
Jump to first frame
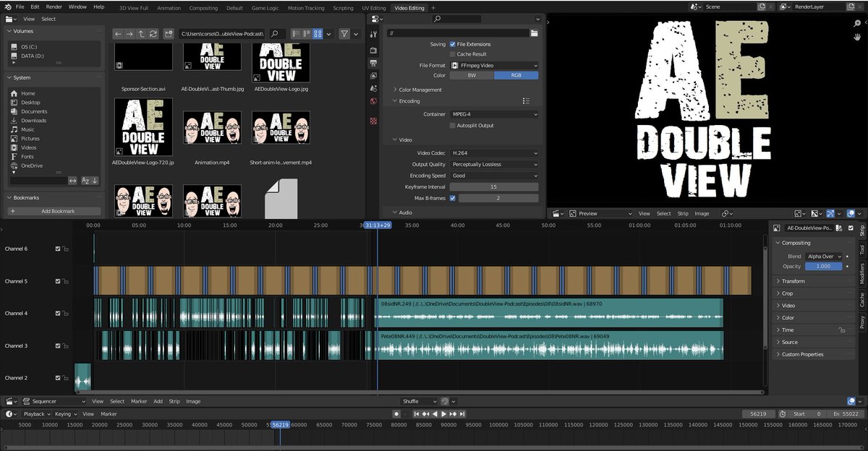tap(417, 414)
